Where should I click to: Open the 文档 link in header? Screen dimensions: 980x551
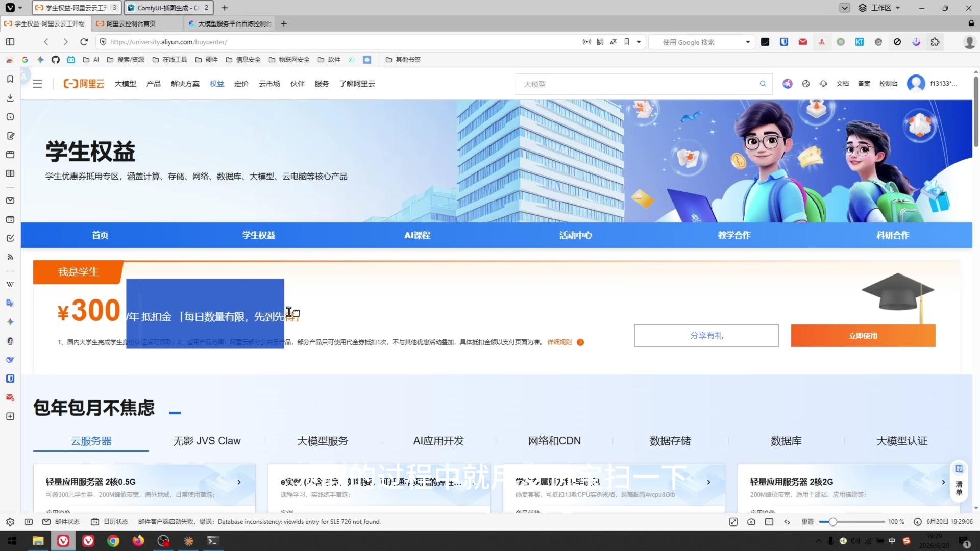pos(843,84)
